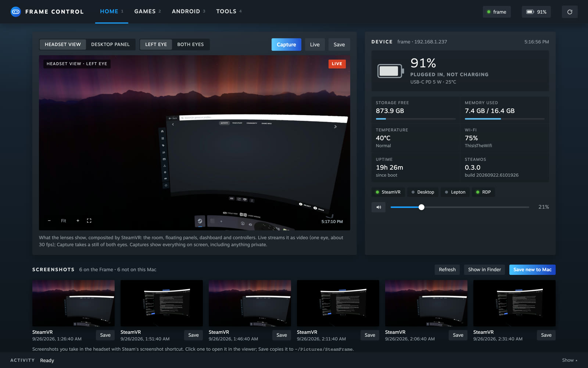The width and height of the screenshot is (588, 368).
Task: Open the Games tab
Action: tap(147, 11)
